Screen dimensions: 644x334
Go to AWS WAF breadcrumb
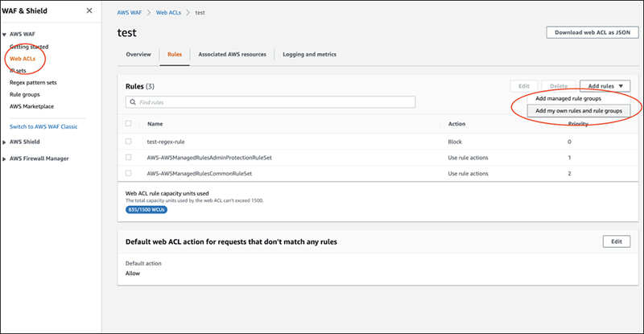click(130, 12)
